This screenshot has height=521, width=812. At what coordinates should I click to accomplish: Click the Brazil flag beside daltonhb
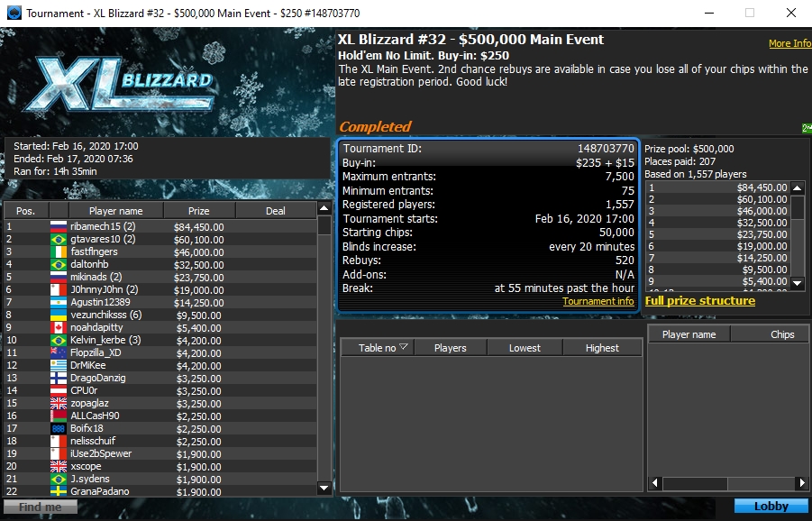[x=59, y=265]
